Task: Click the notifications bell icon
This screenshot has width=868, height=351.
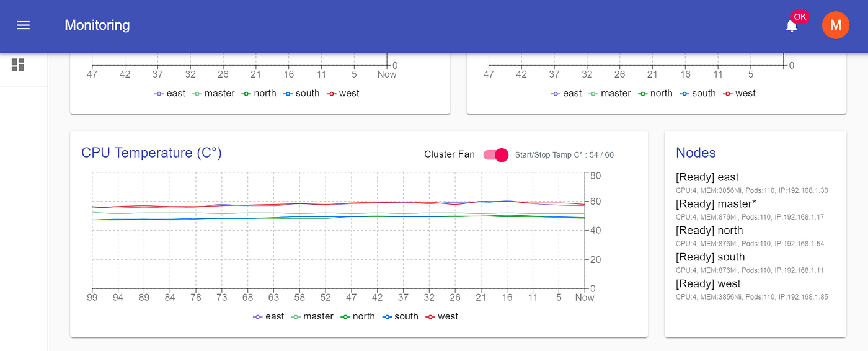Action: 792,26
